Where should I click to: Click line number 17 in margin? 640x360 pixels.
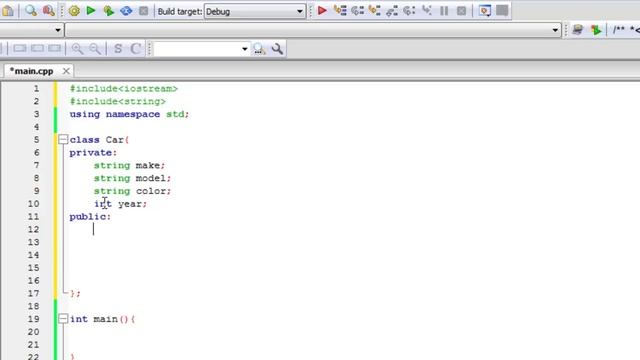[33, 293]
